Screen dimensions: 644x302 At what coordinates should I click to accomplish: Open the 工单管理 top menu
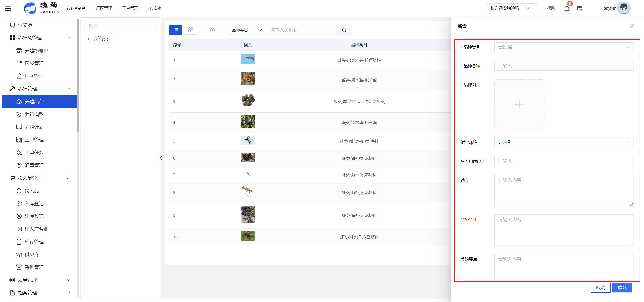pyautogui.click(x=130, y=8)
